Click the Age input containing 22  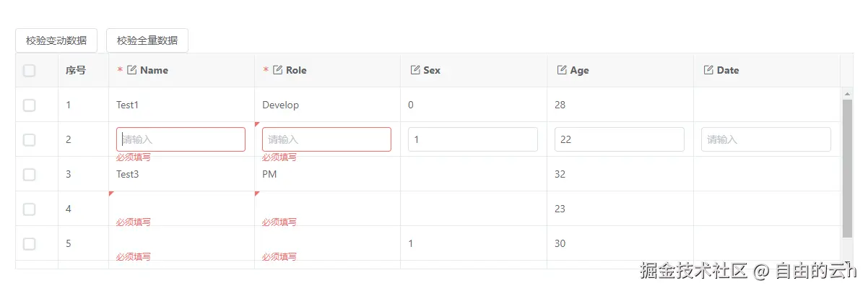[619, 139]
